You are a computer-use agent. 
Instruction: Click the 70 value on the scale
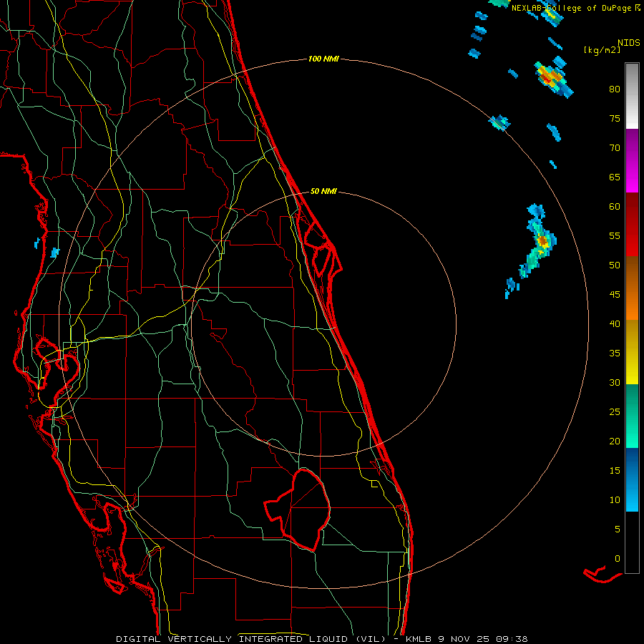615,148
